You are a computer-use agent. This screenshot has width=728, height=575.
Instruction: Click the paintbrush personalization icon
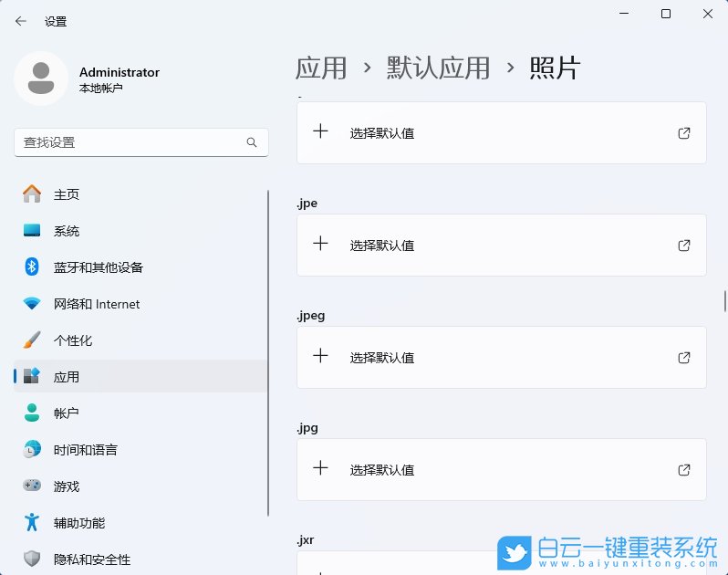point(32,340)
